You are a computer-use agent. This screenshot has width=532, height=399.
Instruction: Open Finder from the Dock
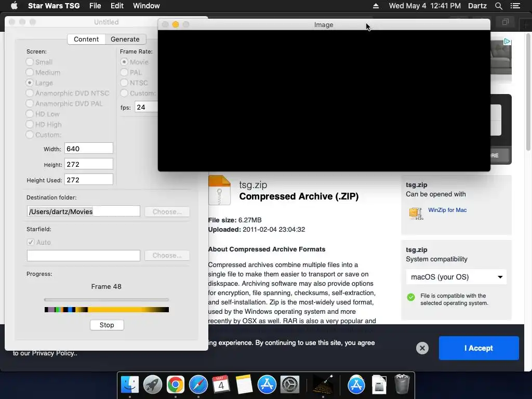[129, 385]
